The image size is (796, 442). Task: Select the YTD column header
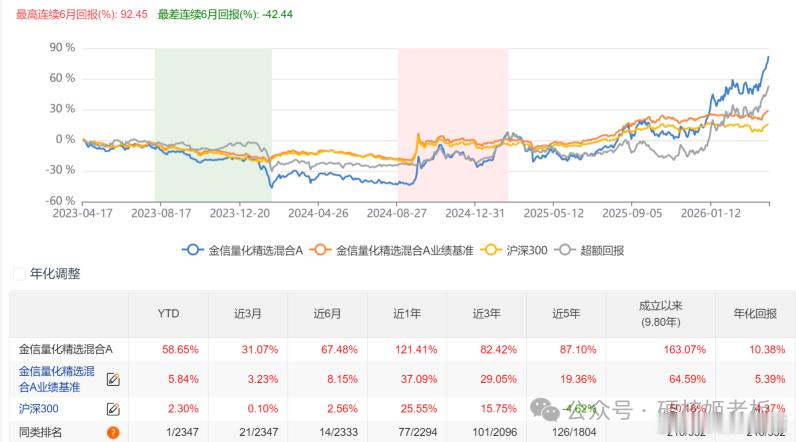coord(170,314)
